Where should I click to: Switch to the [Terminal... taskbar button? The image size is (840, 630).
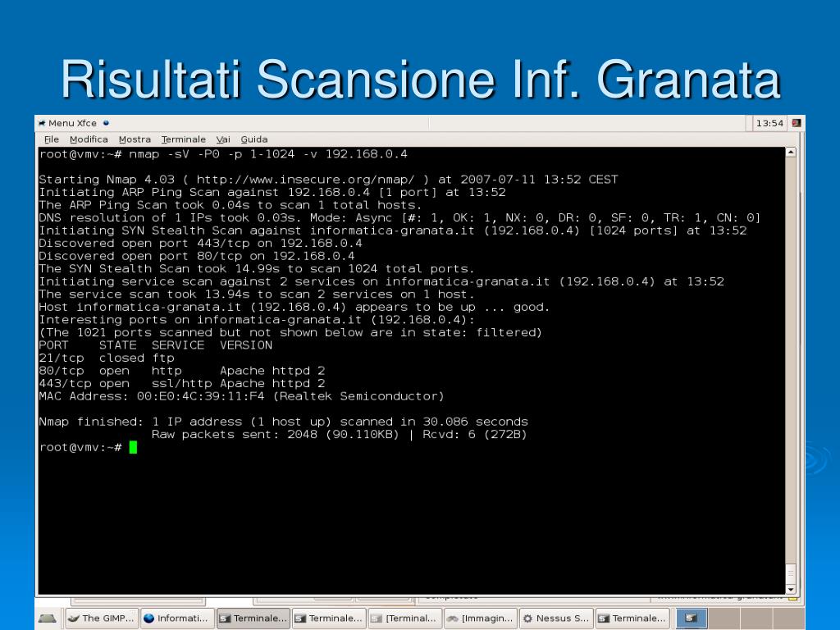pyautogui.click(x=405, y=619)
